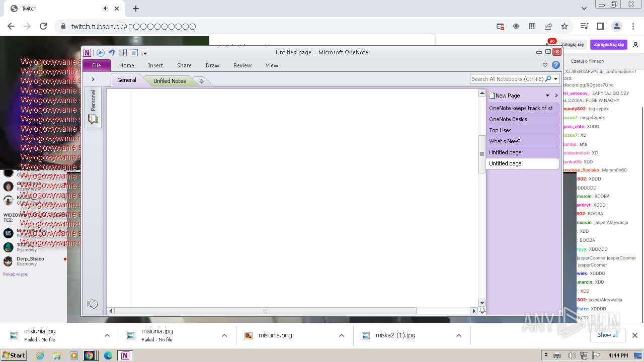This screenshot has height=362, width=644.
Task: Open the File tab in OneNote
Action: click(97, 65)
